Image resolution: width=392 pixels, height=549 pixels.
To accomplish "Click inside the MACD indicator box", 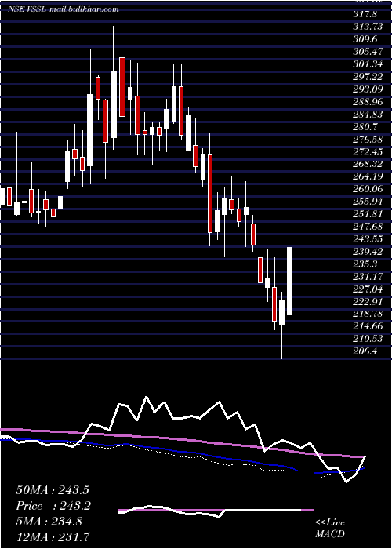I will 216,510.
